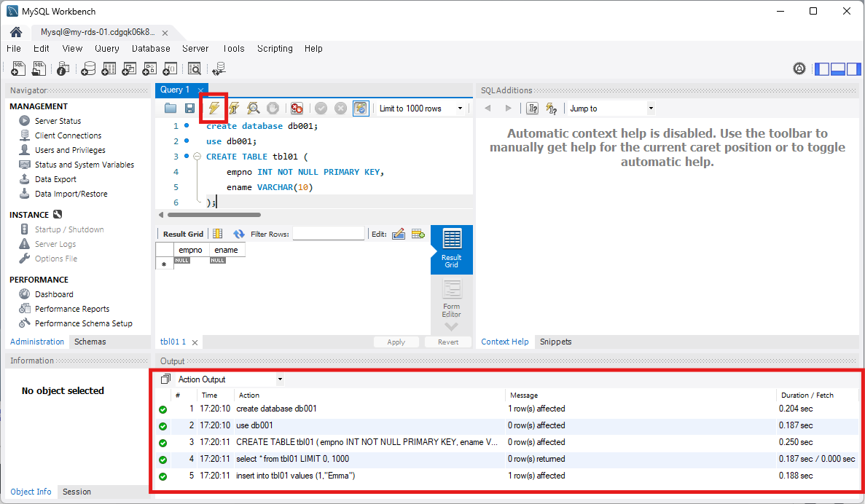Open the Scripting menu
Viewport: 865px width, 504px height.
click(x=275, y=49)
